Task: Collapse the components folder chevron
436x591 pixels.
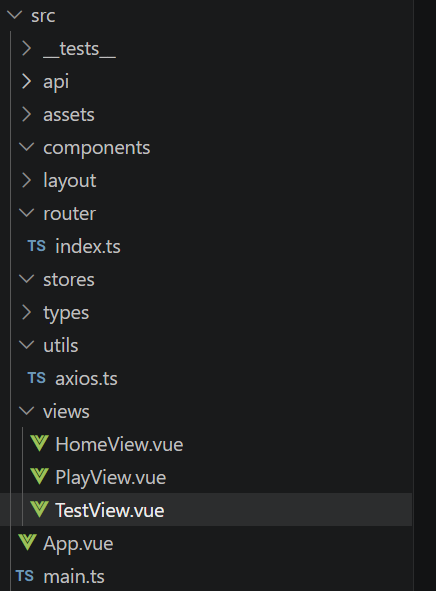Action: [x=27, y=147]
